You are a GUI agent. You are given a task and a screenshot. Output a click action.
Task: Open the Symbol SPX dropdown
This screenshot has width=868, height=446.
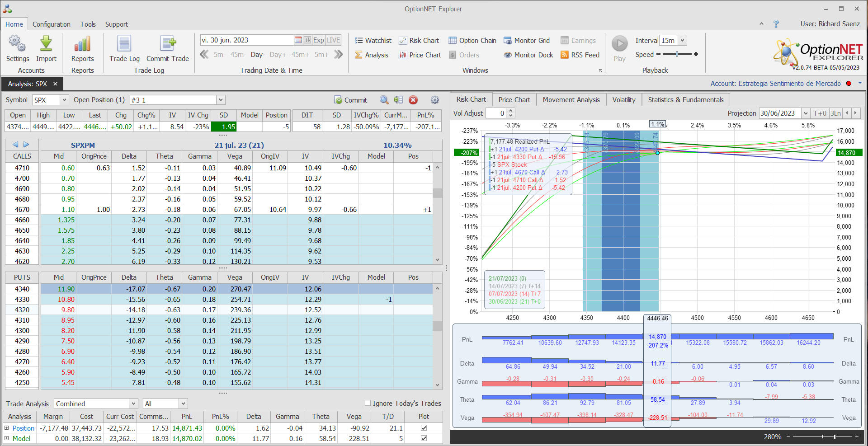click(x=64, y=100)
